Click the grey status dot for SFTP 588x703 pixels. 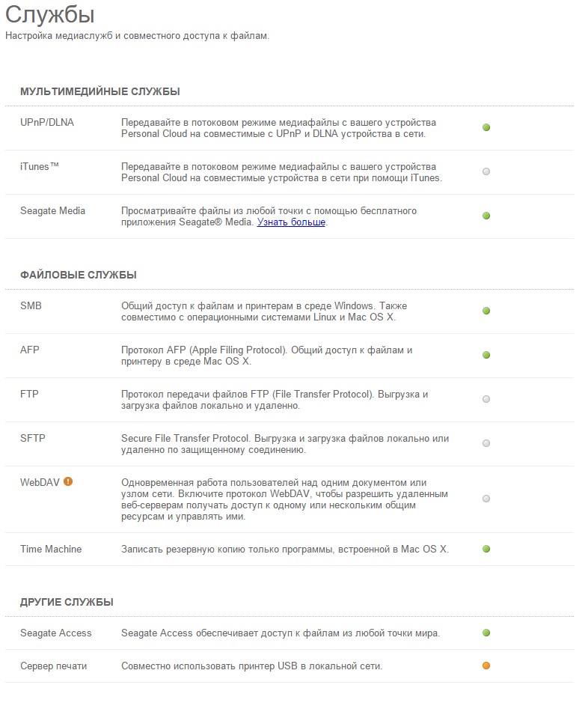pos(486,443)
